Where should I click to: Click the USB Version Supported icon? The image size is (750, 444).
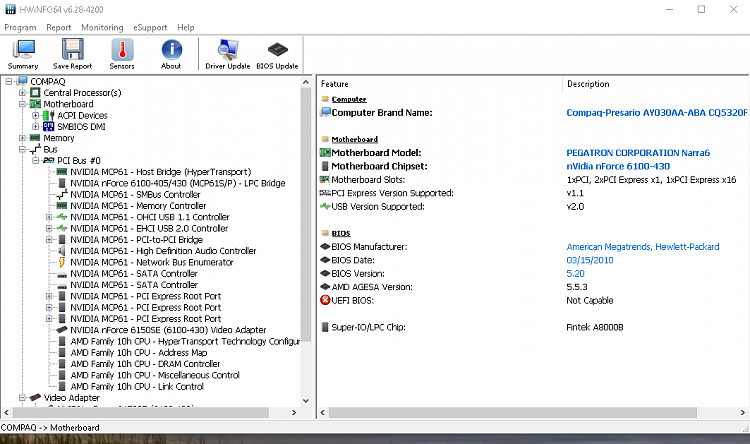[325, 207]
